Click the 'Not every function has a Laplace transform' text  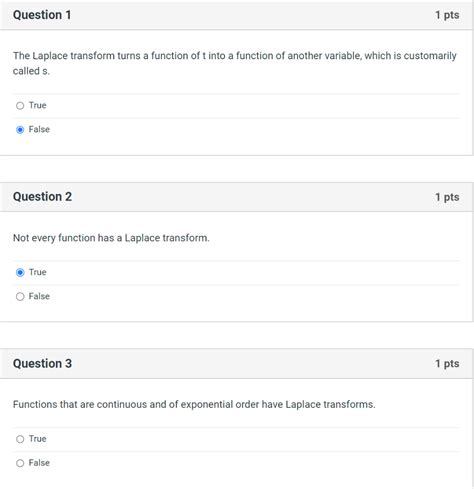click(111, 238)
